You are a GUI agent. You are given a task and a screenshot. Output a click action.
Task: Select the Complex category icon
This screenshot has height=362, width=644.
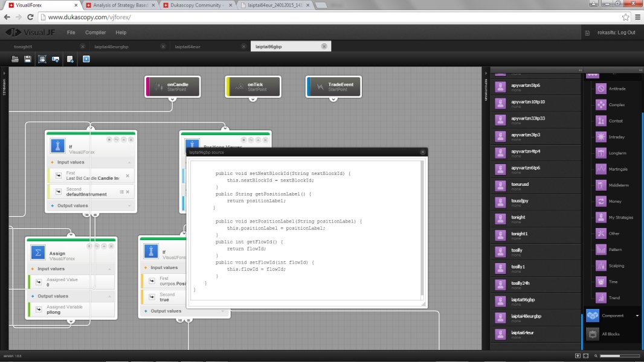(x=601, y=104)
